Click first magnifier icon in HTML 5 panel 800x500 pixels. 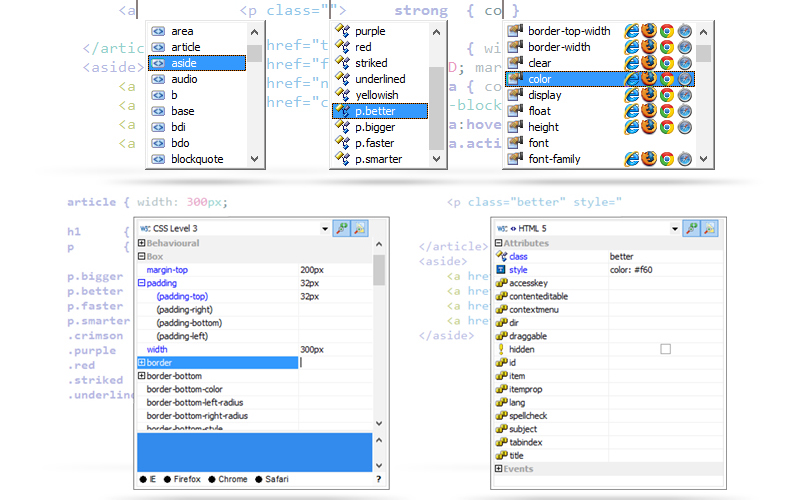click(x=691, y=229)
